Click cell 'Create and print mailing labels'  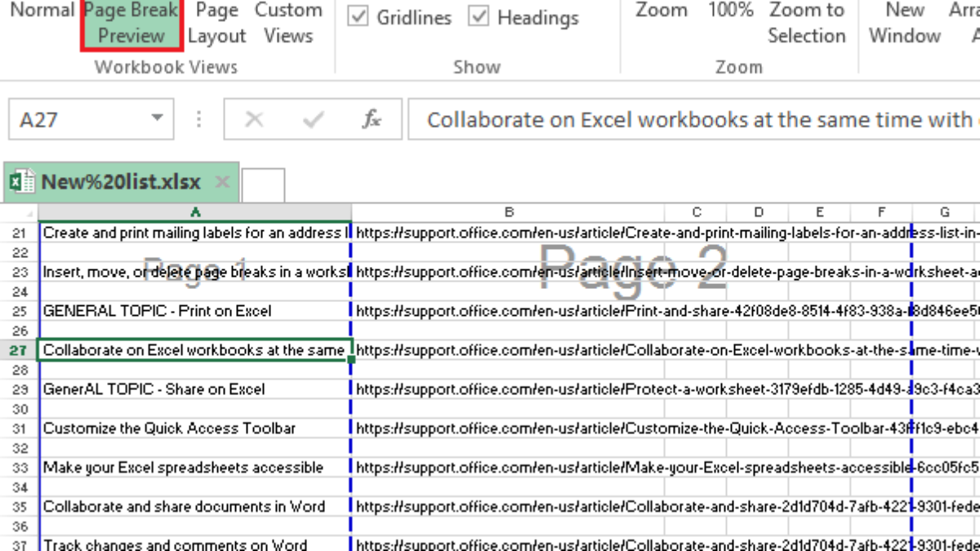[x=195, y=233]
